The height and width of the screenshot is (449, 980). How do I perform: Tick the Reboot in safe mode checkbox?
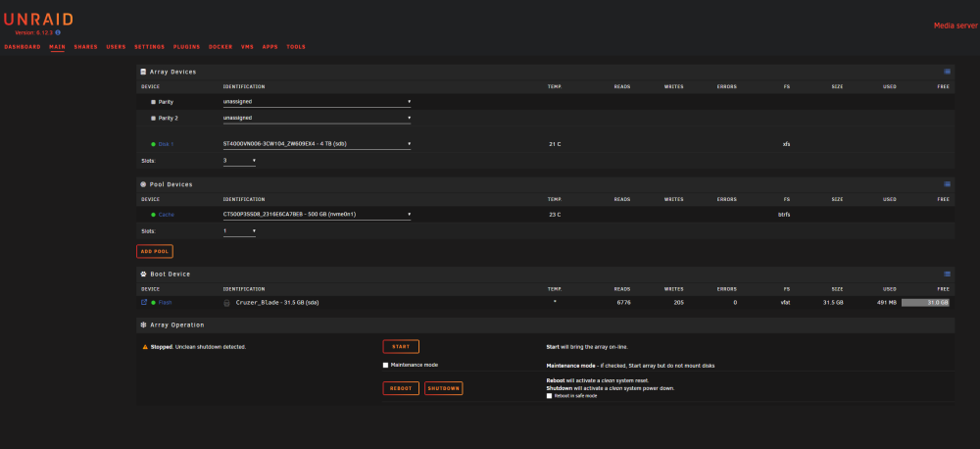[550, 396]
